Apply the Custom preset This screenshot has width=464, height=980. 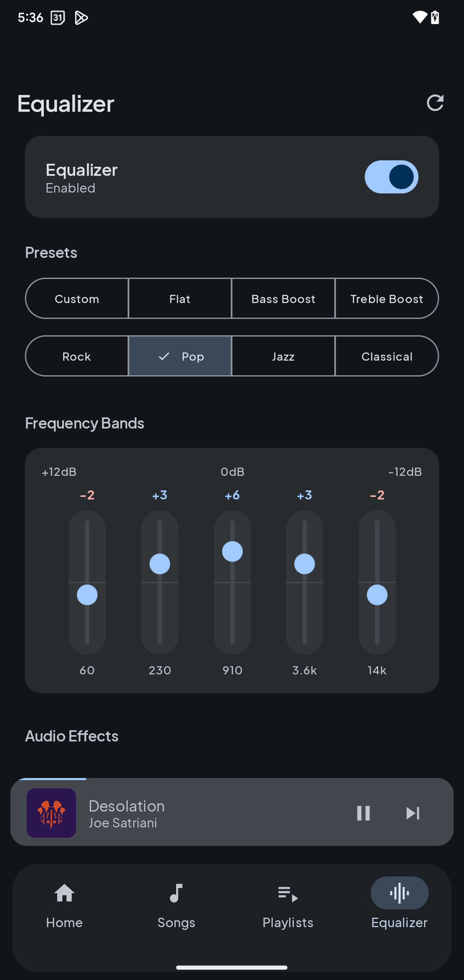[x=76, y=298]
